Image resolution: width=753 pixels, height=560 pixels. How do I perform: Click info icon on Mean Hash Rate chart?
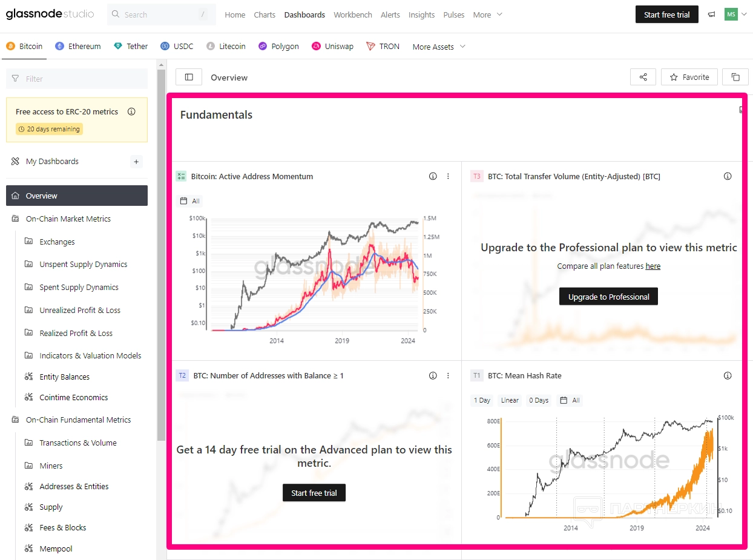tap(728, 376)
